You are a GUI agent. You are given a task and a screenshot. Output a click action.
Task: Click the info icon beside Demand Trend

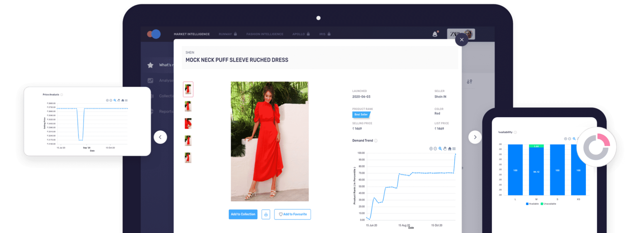pyautogui.click(x=376, y=141)
